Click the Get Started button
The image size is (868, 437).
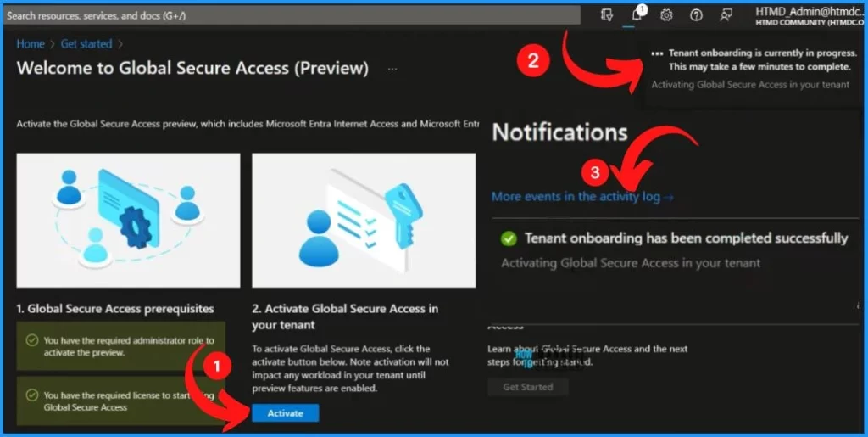(527, 387)
